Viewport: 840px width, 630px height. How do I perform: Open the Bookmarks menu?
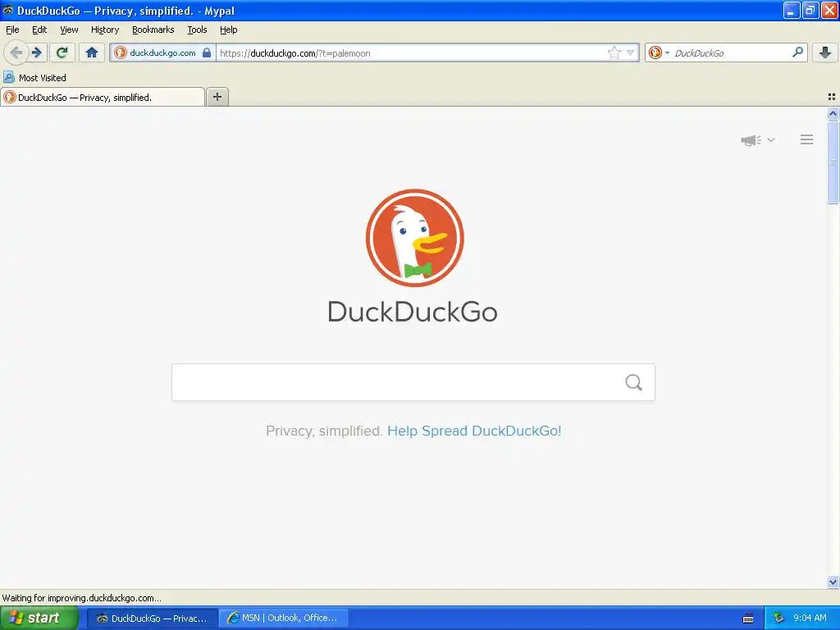click(153, 30)
